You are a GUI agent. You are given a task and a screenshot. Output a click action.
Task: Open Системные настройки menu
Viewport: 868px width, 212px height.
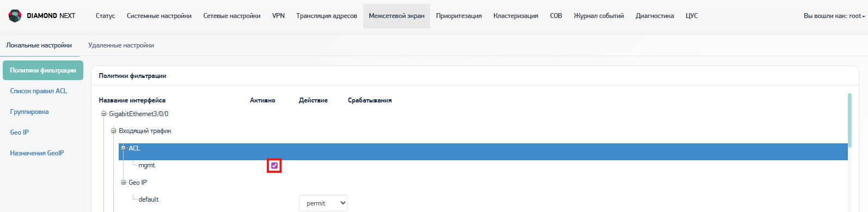click(159, 16)
